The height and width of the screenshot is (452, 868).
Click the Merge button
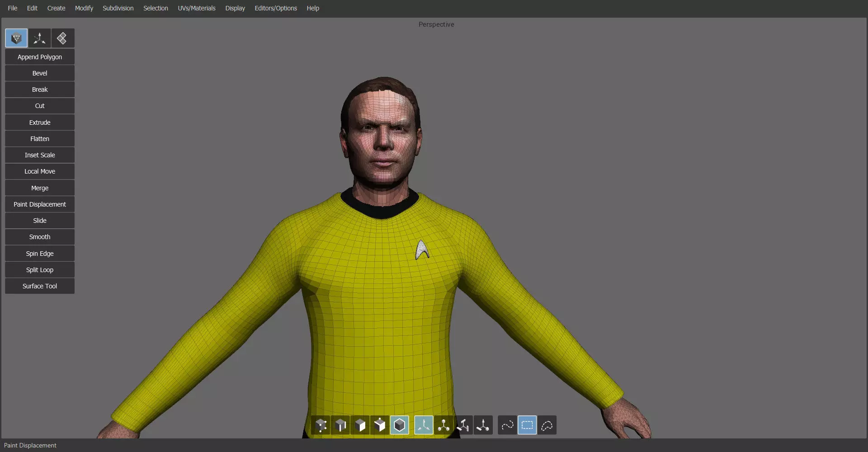(x=40, y=188)
